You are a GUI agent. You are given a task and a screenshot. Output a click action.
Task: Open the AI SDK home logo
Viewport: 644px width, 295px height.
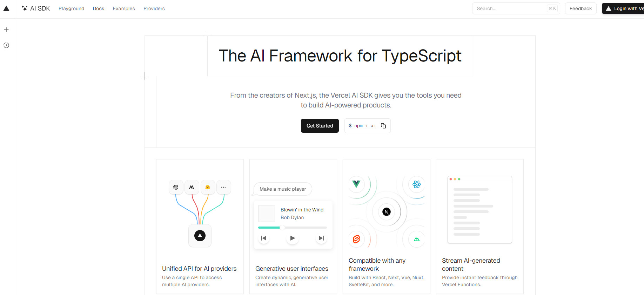[x=36, y=8]
